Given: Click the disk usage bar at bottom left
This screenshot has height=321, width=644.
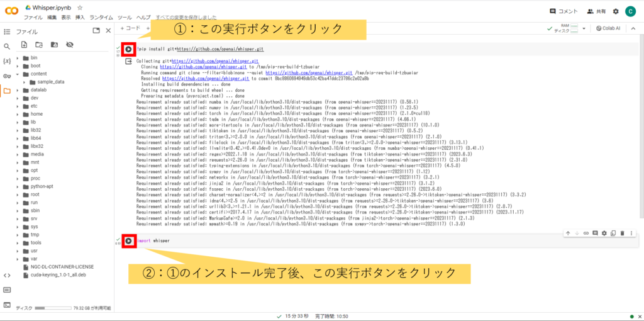Looking at the screenshot, I should tap(53, 308).
